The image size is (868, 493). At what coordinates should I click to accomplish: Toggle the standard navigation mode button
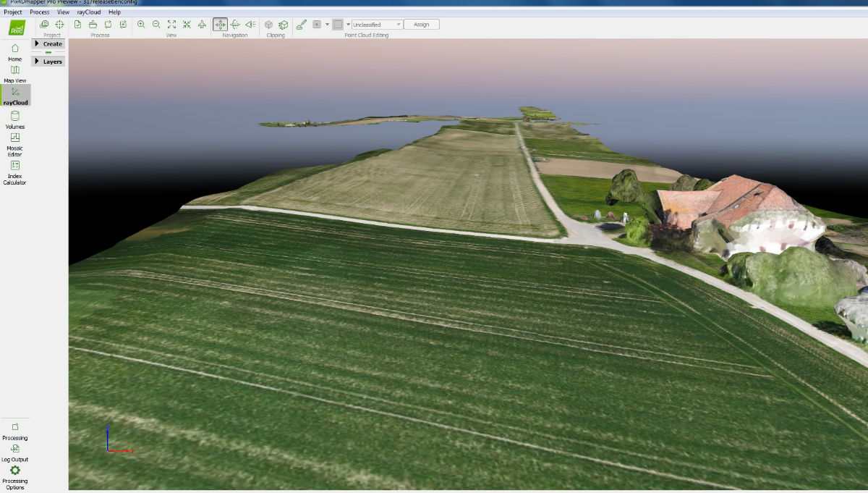220,25
